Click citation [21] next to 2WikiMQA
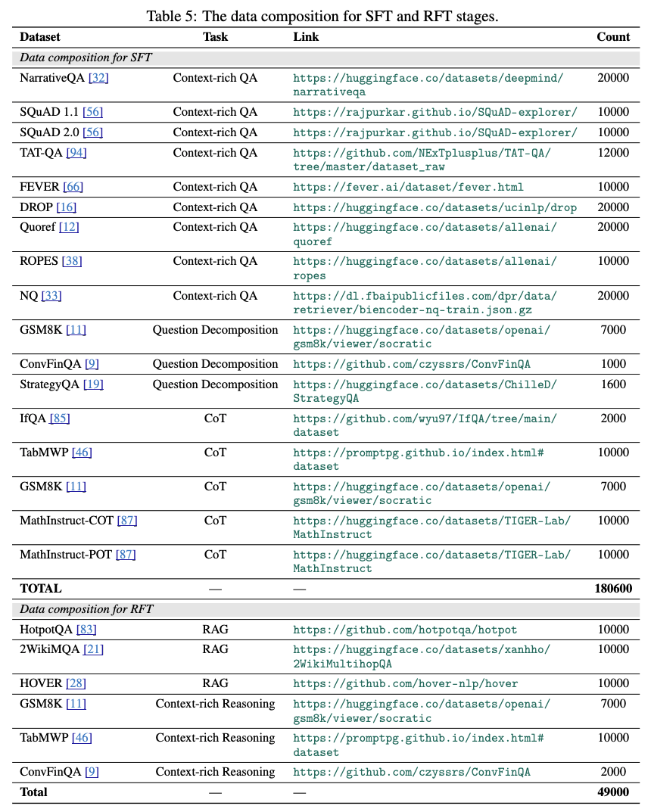651x812 pixels. tap(94, 649)
